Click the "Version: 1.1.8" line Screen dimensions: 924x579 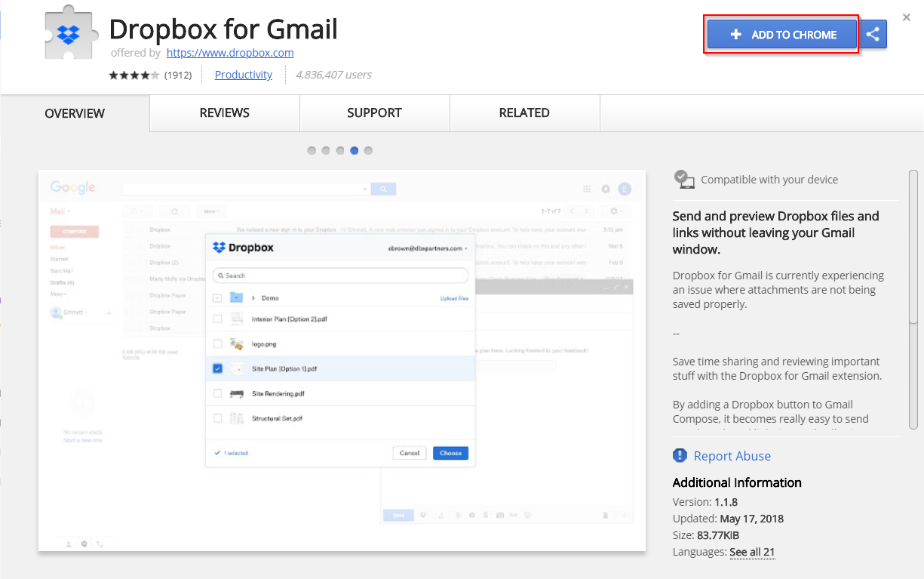coord(705,502)
